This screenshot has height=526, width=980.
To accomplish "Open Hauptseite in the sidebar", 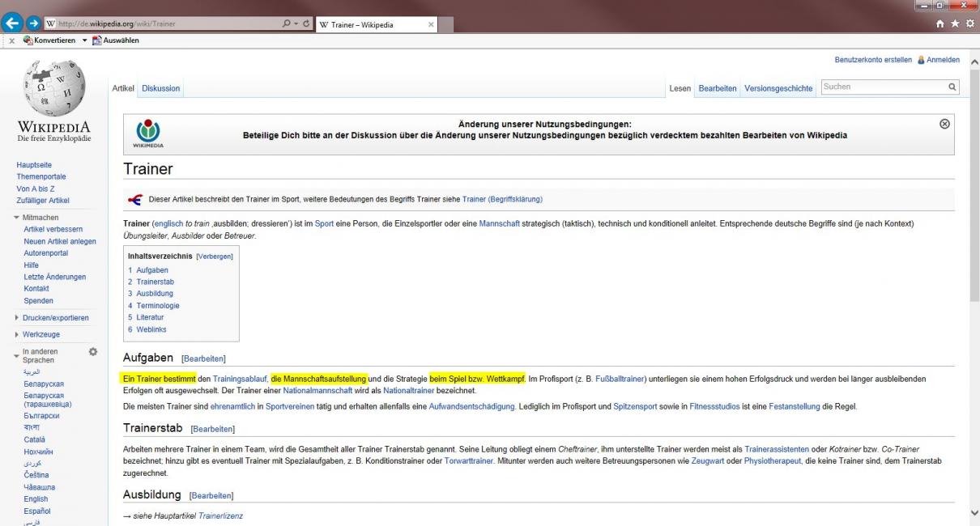I will coord(35,164).
